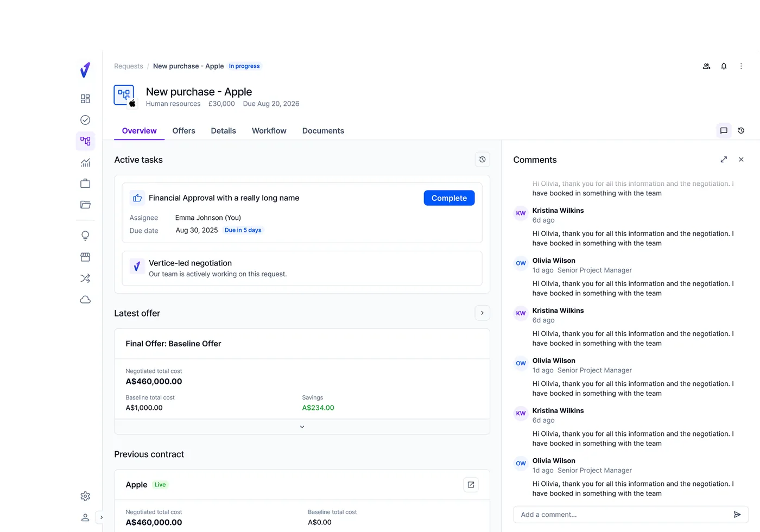Open the Apple previous contract title
Image resolution: width=760 pixels, height=532 pixels.
(137, 485)
